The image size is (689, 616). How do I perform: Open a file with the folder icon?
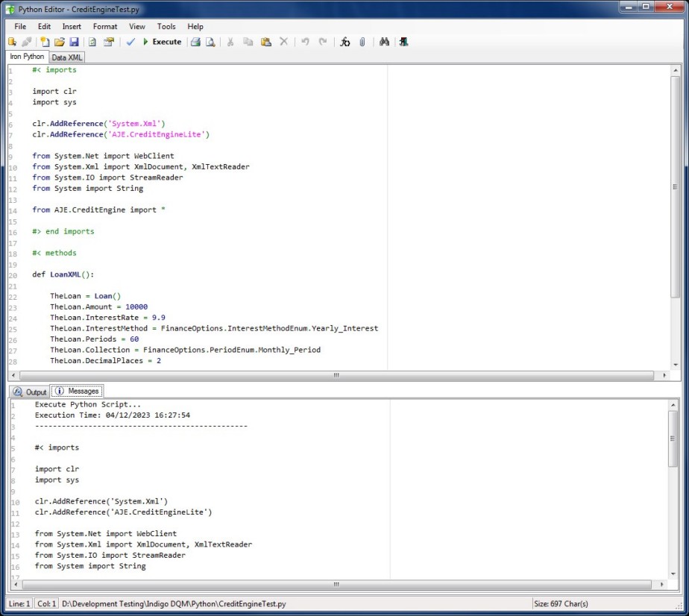click(x=59, y=43)
